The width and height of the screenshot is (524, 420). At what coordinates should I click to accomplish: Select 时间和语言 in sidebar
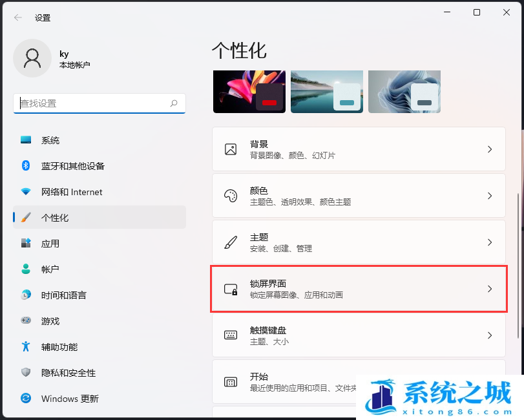click(100, 295)
